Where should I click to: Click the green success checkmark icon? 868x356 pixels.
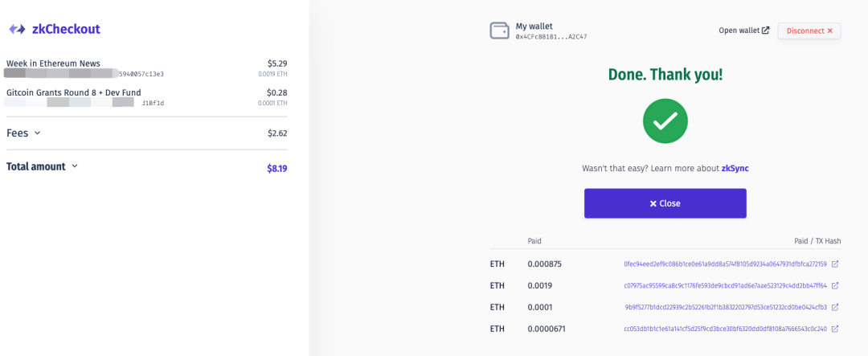click(665, 121)
